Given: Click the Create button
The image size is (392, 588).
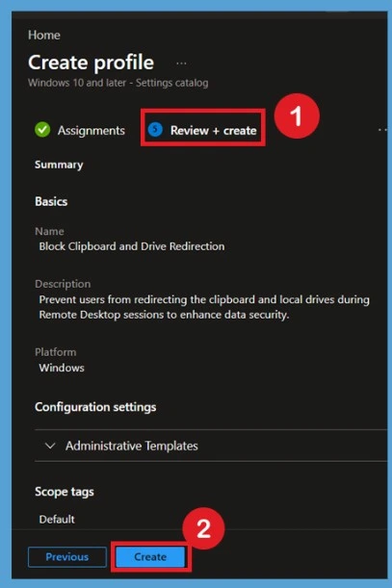Looking at the screenshot, I should coord(150,557).
